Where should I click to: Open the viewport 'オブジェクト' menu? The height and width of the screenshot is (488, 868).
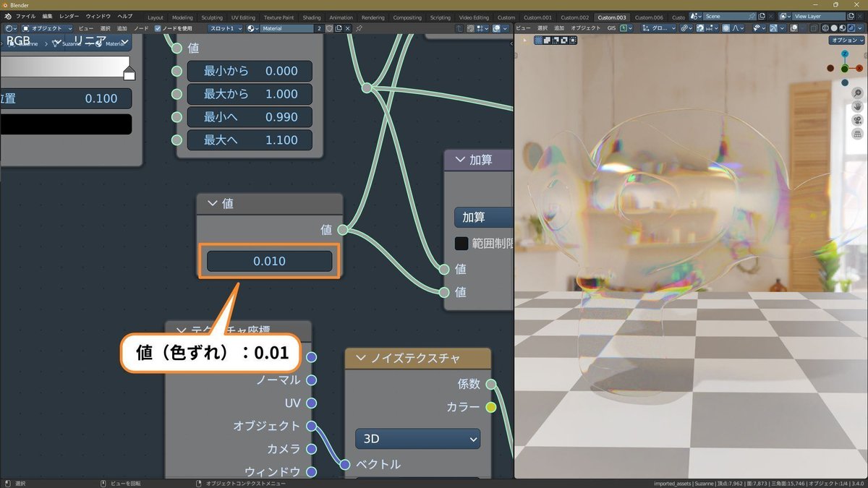586,28
